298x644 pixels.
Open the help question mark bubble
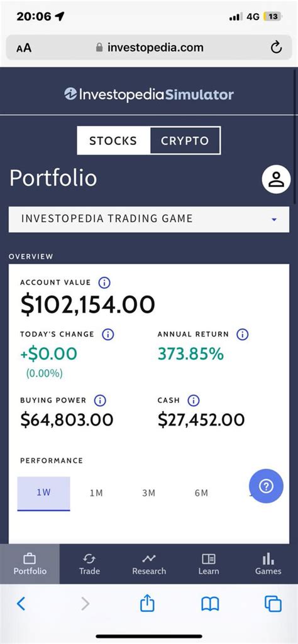pos(267,486)
